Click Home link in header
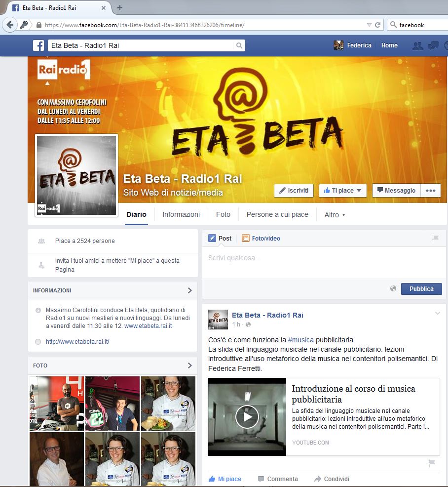 tap(389, 45)
